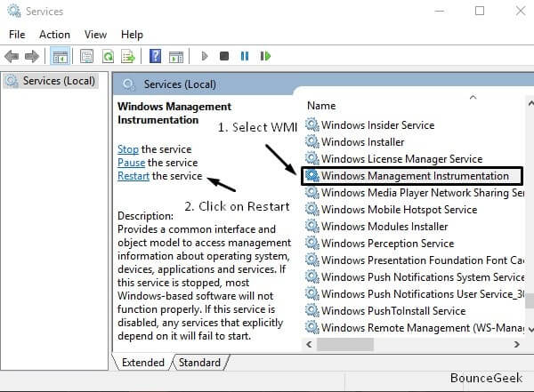Click gear icon beside Windows Presentation Foundation Font Cache
The height and width of the screenshot is (392, 534).
click(x=312, y=260)
